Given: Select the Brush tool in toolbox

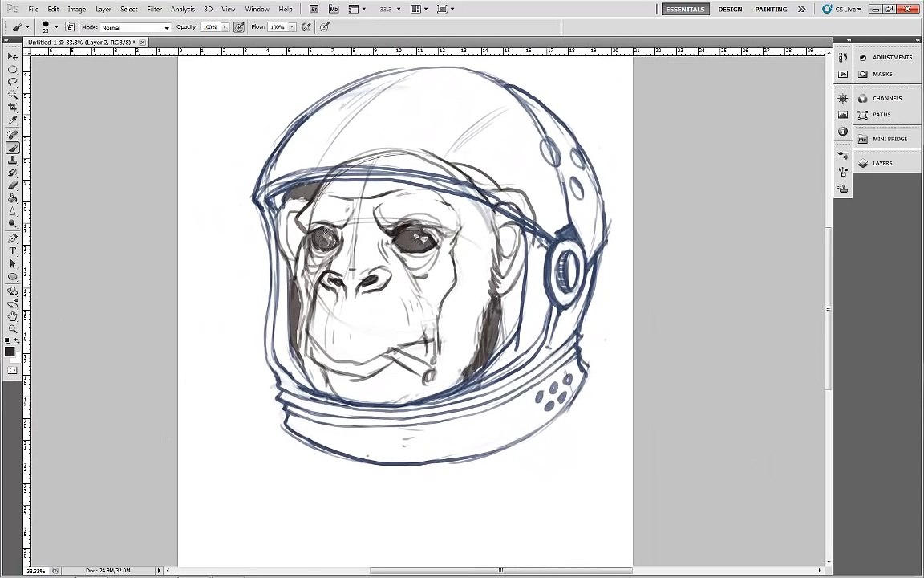Looking at the screenshot, I should coord(12,148).
